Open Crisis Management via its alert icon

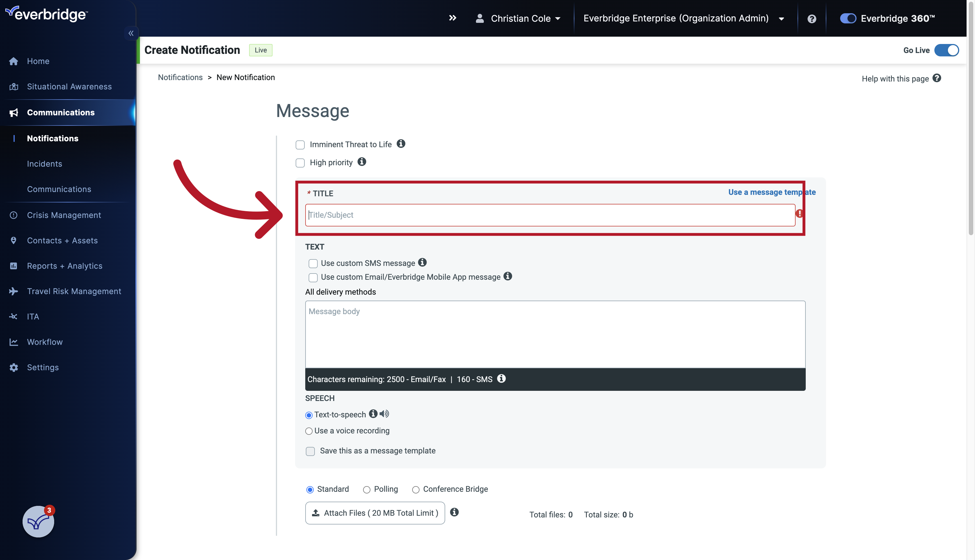tap(14, 215)
